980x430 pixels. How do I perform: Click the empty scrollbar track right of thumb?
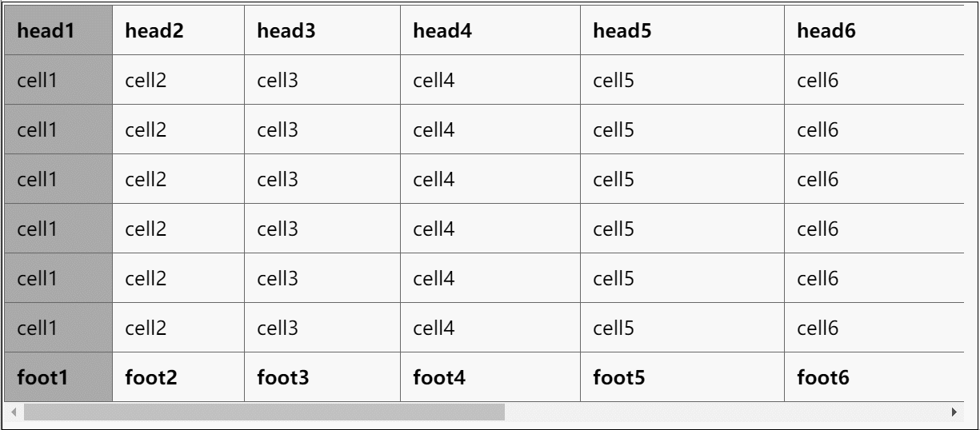pos(720,412)
